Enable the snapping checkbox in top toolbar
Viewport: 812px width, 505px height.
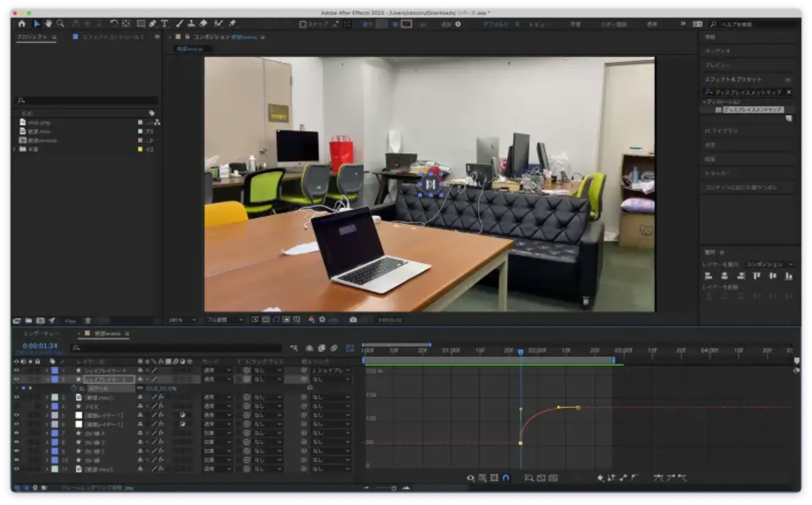click(x=302, y=24)
